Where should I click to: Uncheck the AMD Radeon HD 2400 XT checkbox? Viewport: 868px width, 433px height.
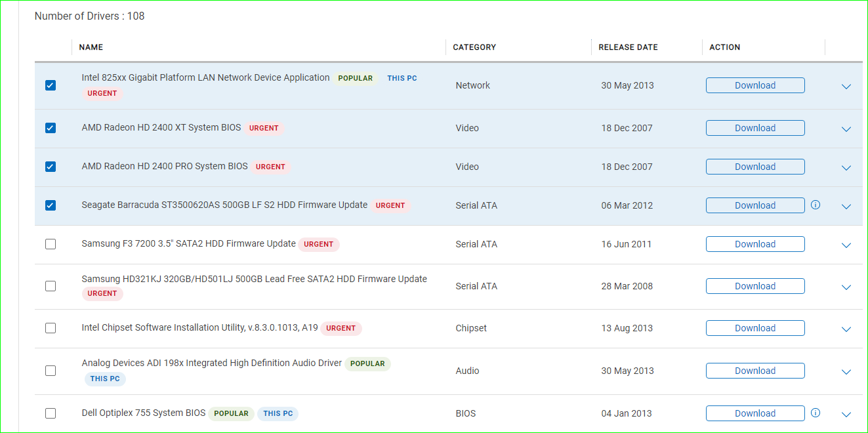tap(51, 128)
